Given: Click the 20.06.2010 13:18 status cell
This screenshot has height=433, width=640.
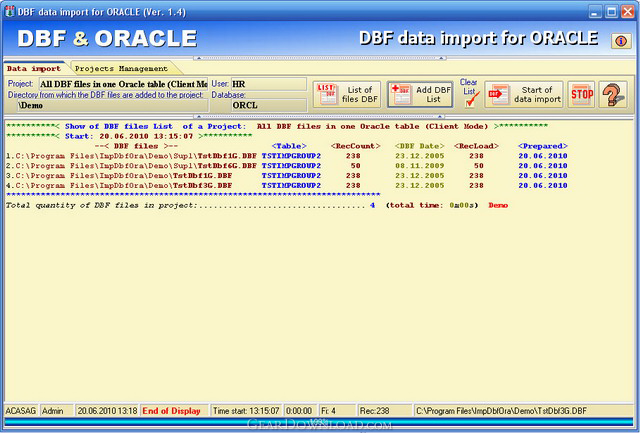Looking at the screenshot, I should pyautogui.click(x=107, y=411).
